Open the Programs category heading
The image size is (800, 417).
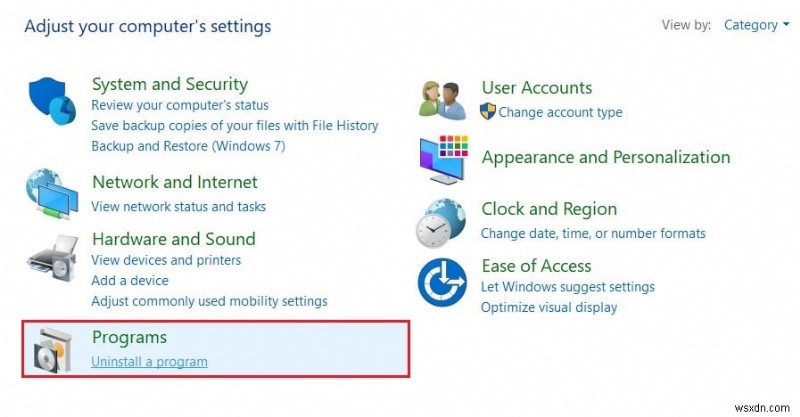129,337
